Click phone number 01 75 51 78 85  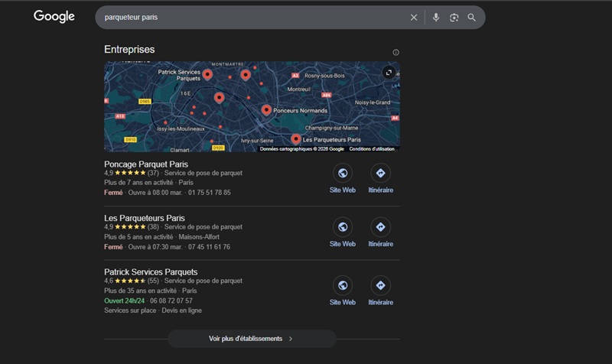pos(209,193)
